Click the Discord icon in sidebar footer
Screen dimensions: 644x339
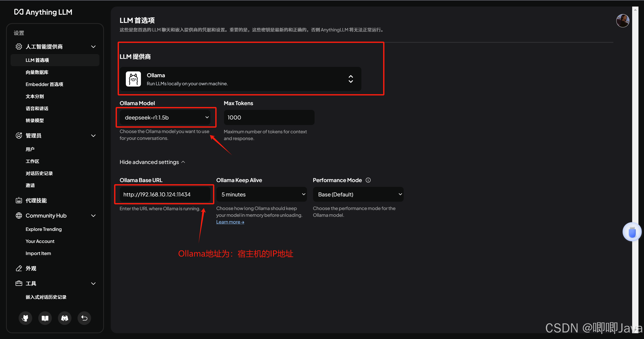pyautogui.click(x=65, y=318)
